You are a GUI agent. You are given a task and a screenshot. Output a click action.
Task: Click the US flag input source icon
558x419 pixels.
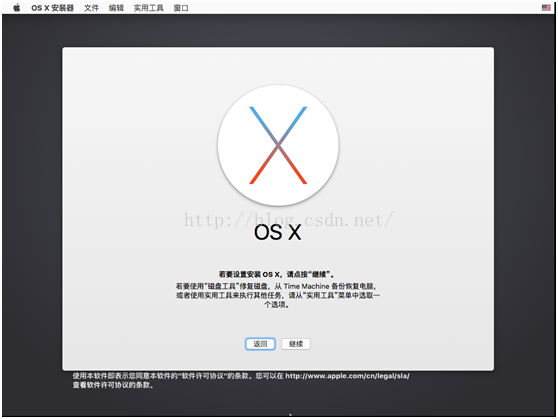546,7
